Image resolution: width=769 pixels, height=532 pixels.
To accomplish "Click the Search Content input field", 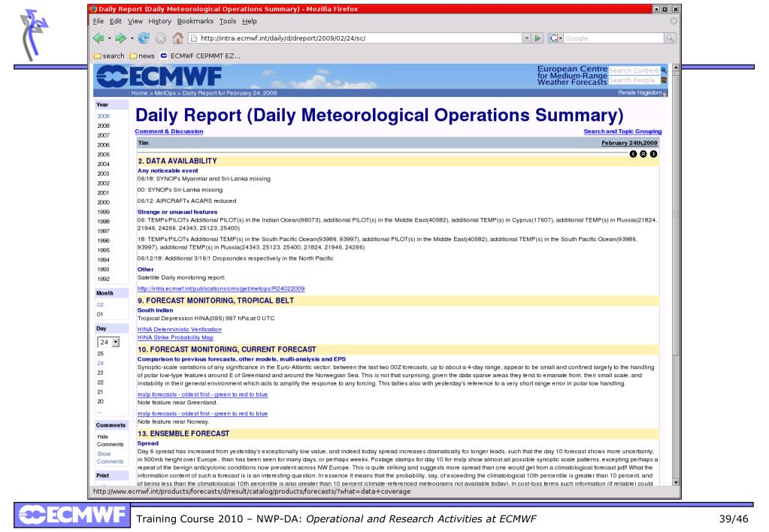I will (634, 71).
